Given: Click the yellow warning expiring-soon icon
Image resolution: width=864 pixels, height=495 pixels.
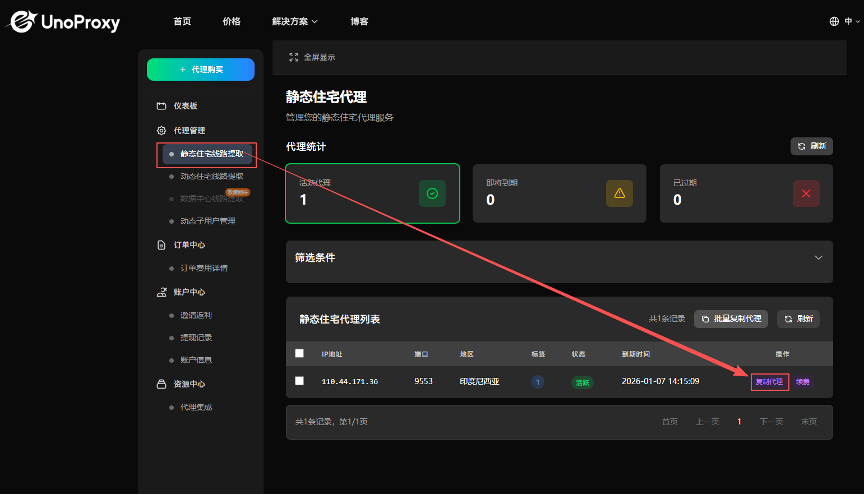Looking at the screenshot, I should 619,193.
